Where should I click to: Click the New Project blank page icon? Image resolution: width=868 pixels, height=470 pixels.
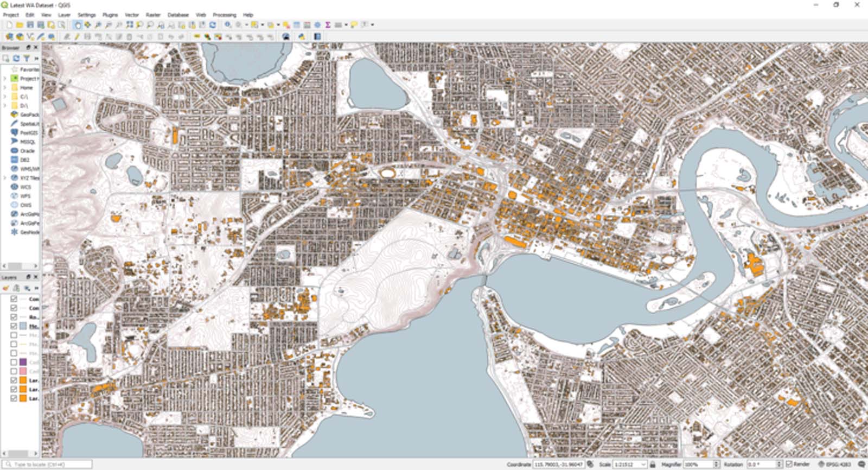click(9, 25)
